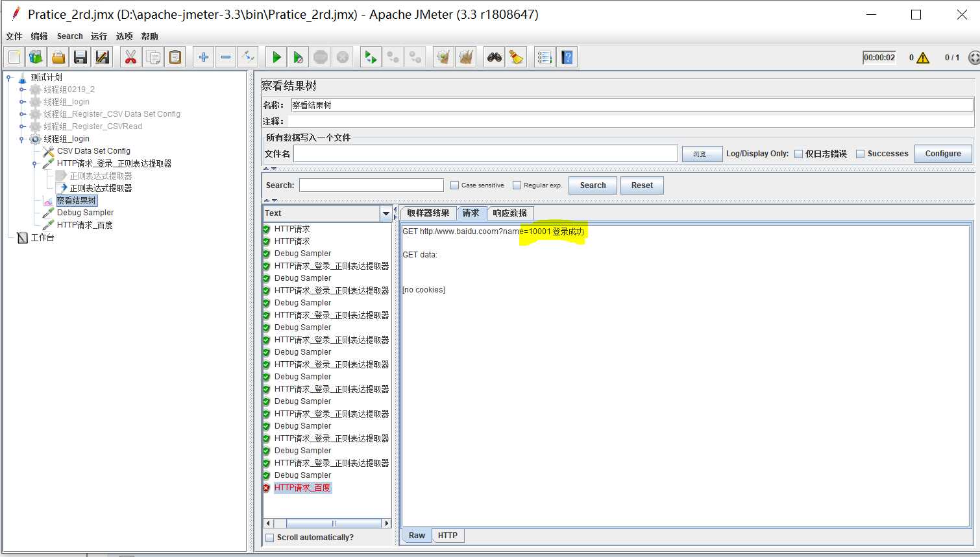980x557 pixels.
Task: Expand the 线程组0219_2 tree node
Action: click(x=22, y=89)
